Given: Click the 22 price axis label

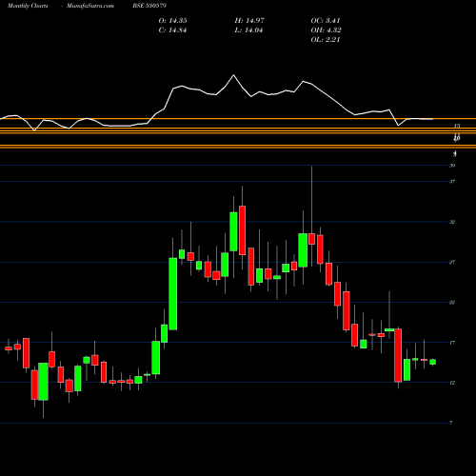Looking at the screenshot, I should (452, 303).
